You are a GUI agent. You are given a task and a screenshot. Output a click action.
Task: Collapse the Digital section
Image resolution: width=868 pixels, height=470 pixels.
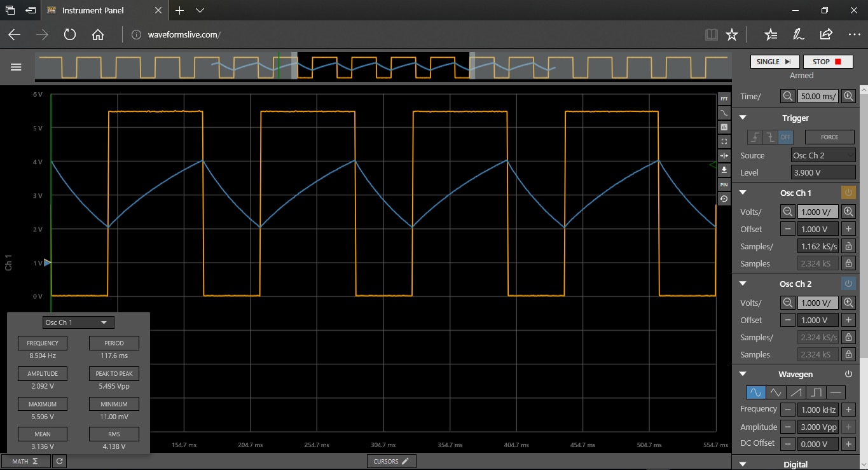(x=742, y=464)
